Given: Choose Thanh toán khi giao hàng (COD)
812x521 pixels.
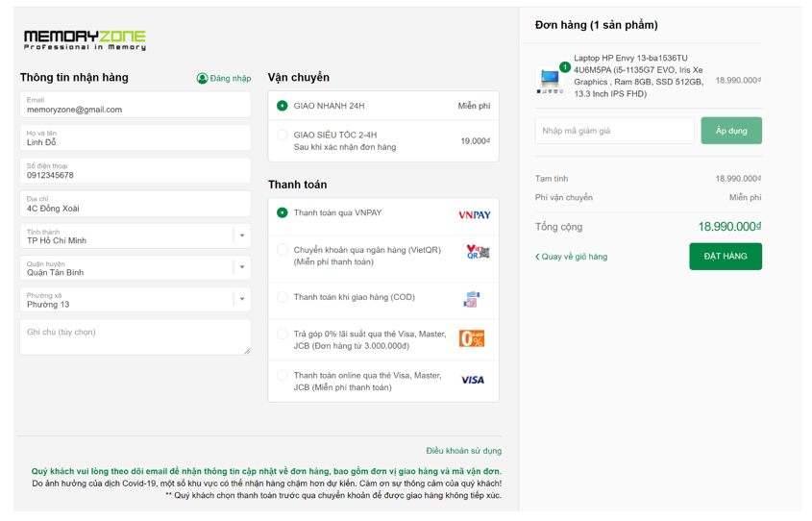Looking at the screenshot, I should [x=283, y=297].
